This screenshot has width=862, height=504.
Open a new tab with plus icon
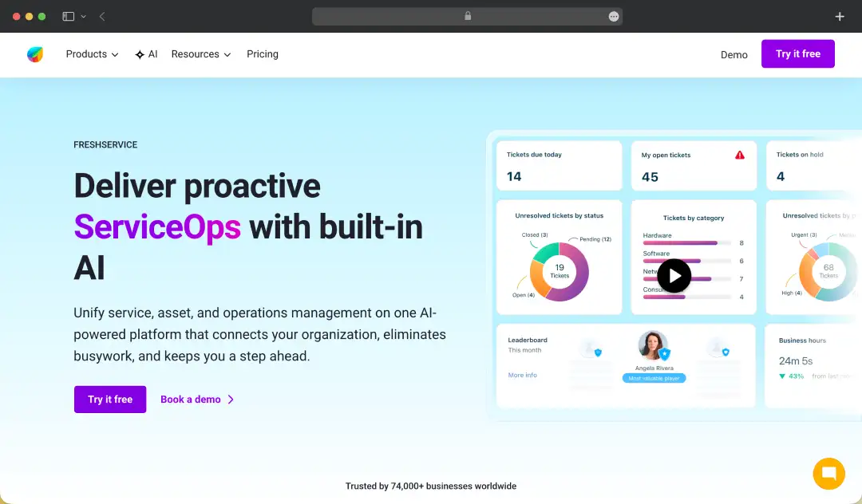[840, 17]
